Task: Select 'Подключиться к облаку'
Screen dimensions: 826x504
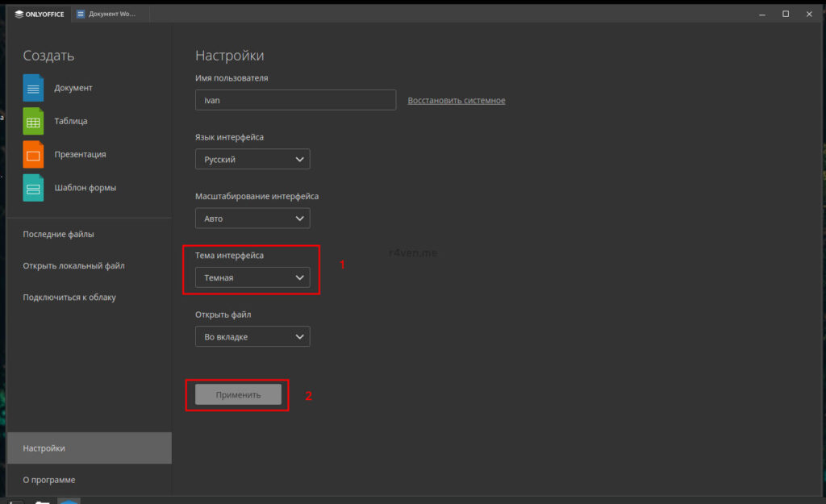Action: [69, 298]
